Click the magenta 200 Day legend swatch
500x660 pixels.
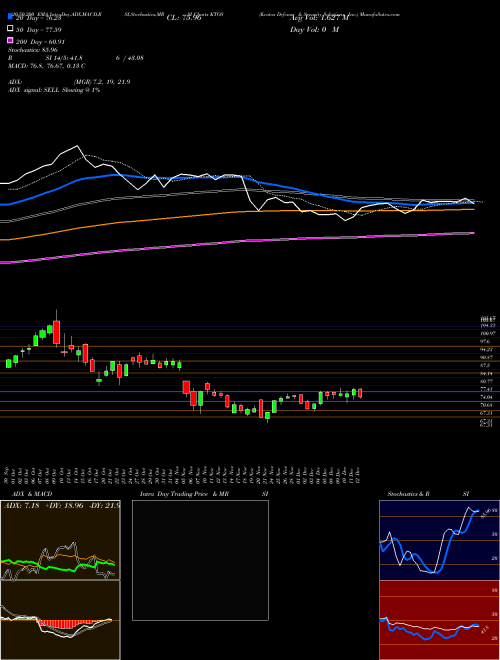[10, 41]
